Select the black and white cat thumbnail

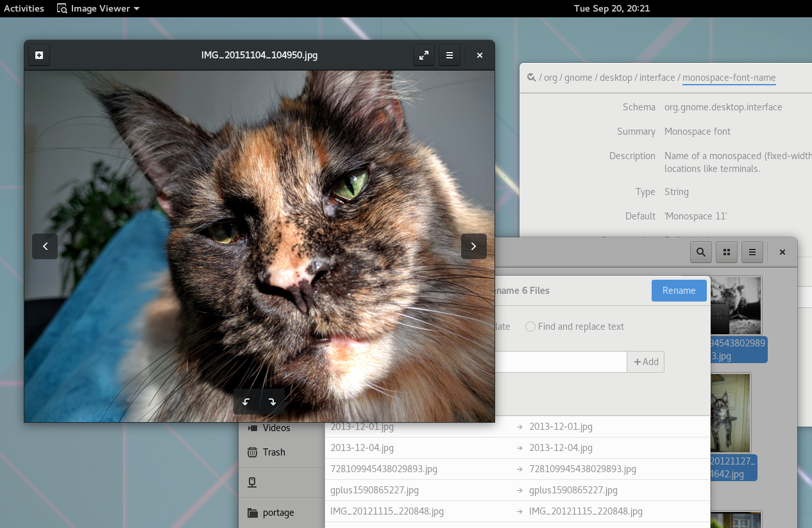point(736,305)
